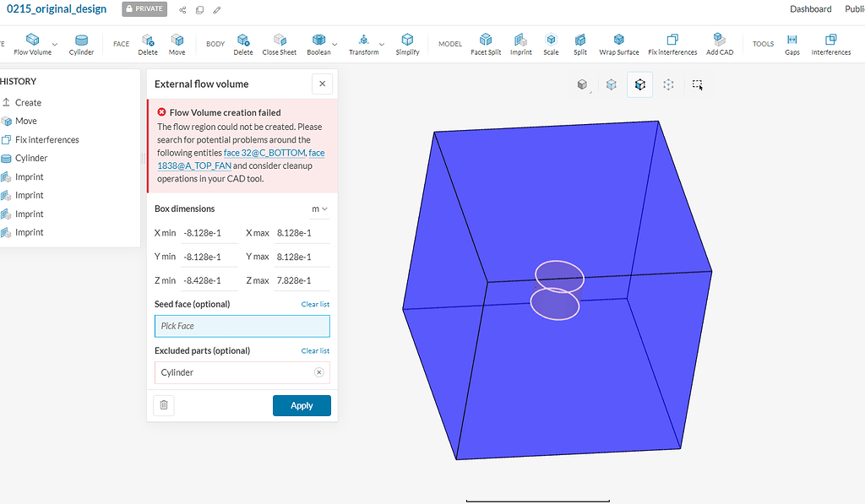Screen dimensions: 865x504
Task: Enable wireframe vertices display mode
Action: [x=668, y=84]
